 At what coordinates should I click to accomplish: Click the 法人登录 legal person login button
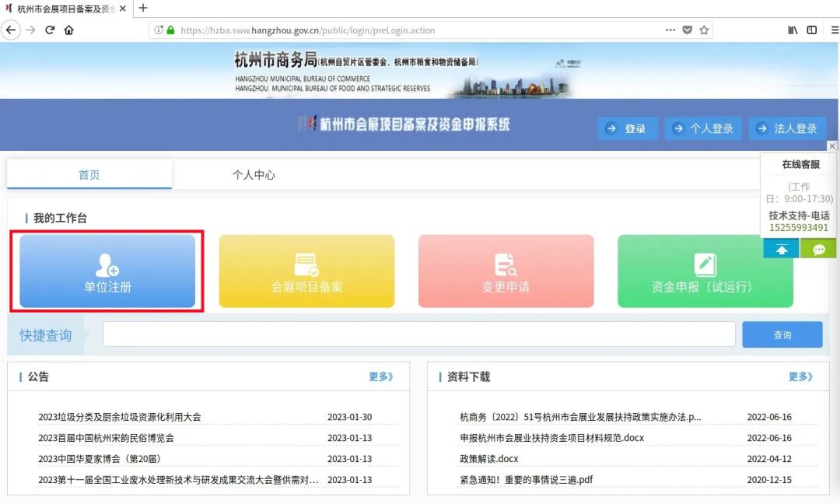coord(787,128)
